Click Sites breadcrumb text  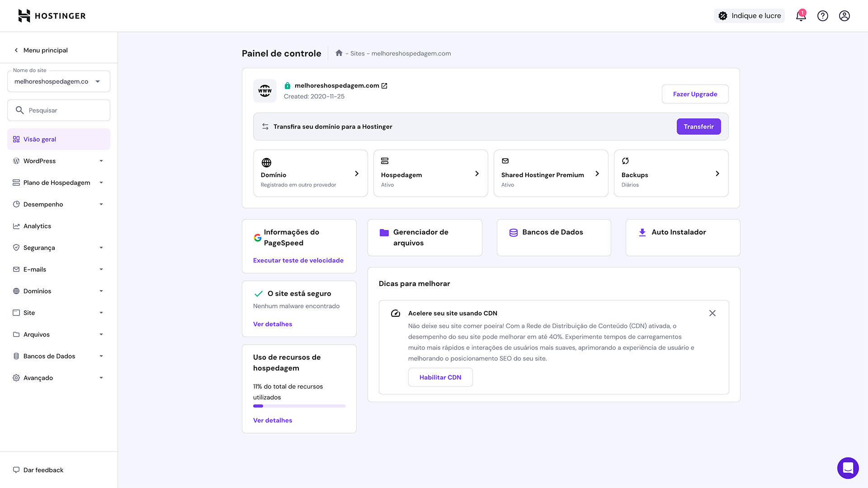pyautogui.click(x=357, y=53)
